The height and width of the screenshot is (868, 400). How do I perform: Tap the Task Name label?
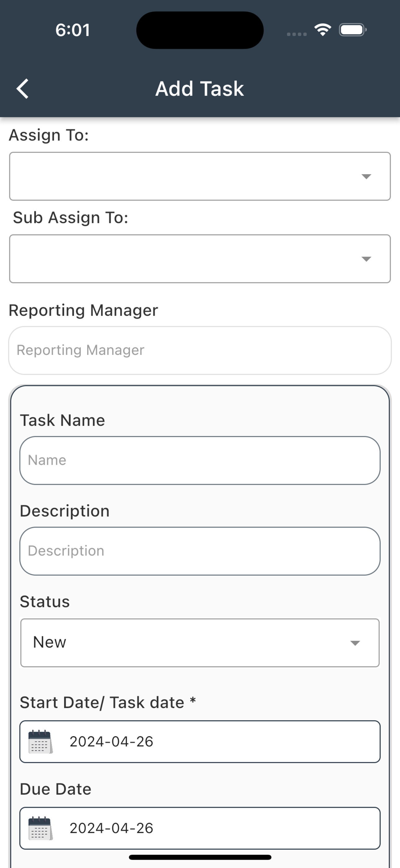pyautogui.click(x=63, y=420)
